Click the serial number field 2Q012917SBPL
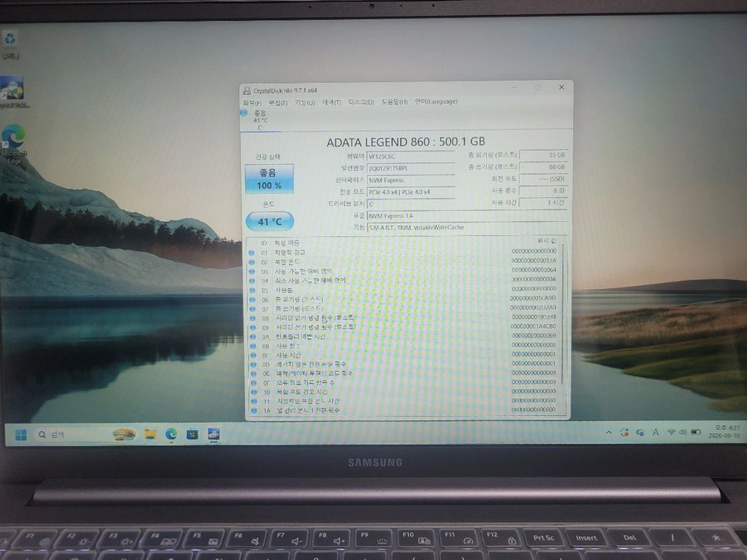 coord(411,168)
